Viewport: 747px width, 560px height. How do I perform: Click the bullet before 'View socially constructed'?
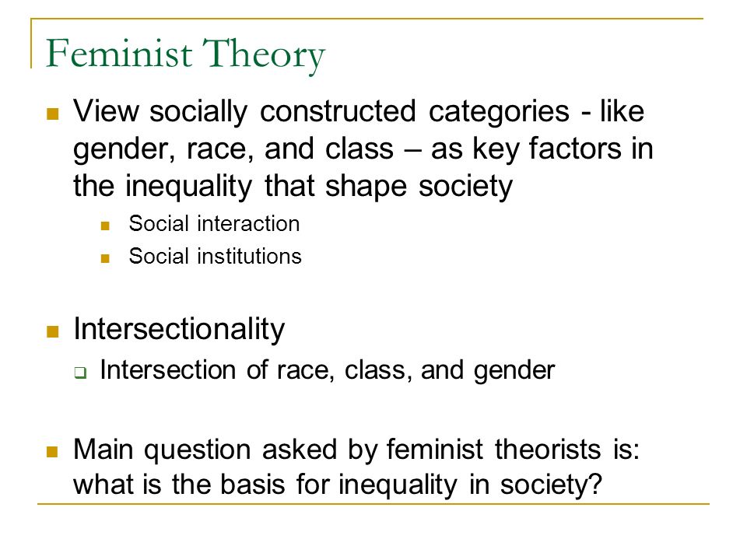(x=52, y=114)
